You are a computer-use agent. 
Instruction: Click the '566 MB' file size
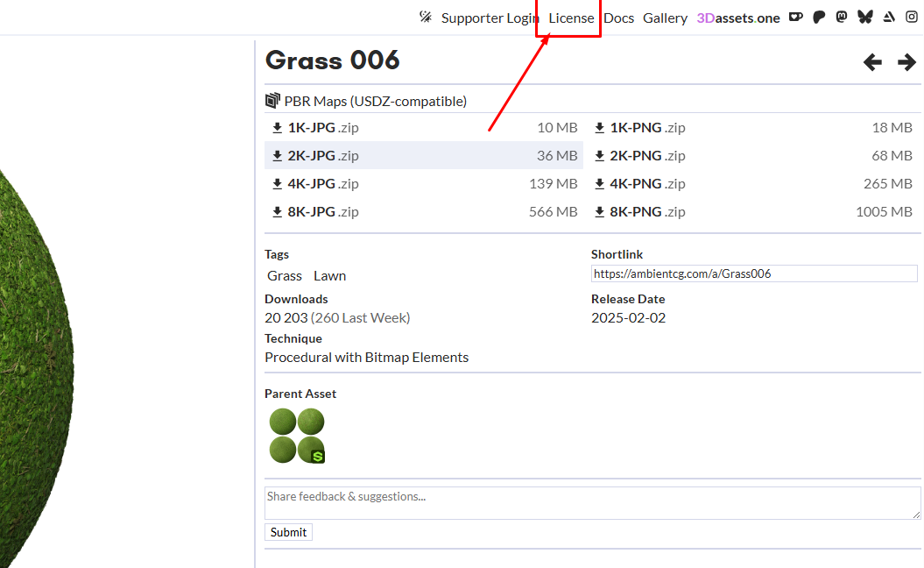[x=553, y=212]
